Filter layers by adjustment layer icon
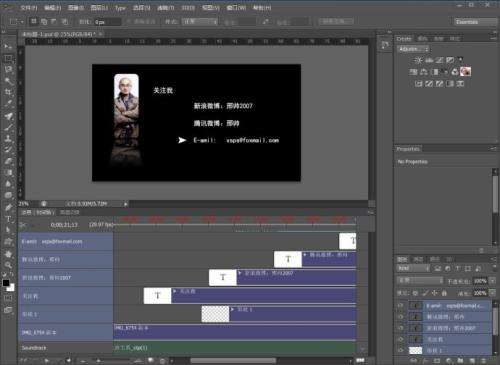This screenshot has width=500, height=365. 448,268
